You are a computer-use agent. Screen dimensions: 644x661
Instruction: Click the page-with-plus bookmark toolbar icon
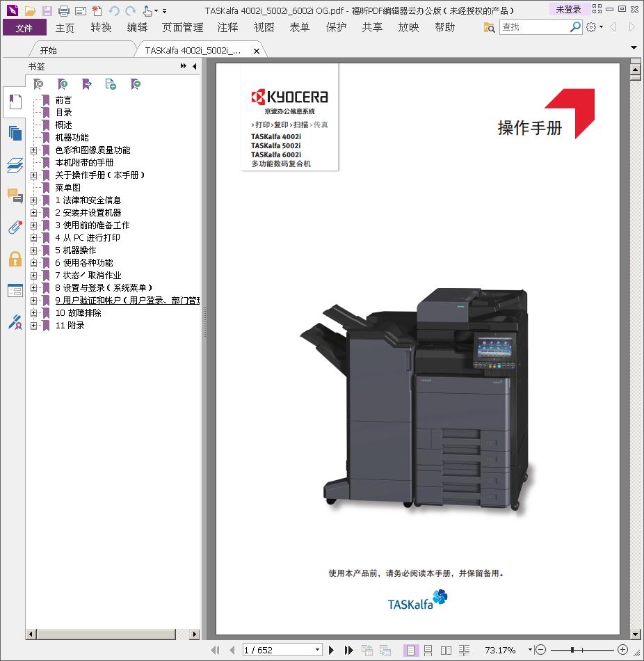(111, 84)
